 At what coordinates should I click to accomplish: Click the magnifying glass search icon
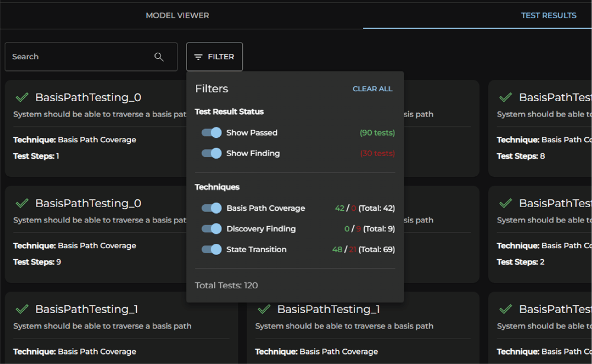(x=159, y=57)
